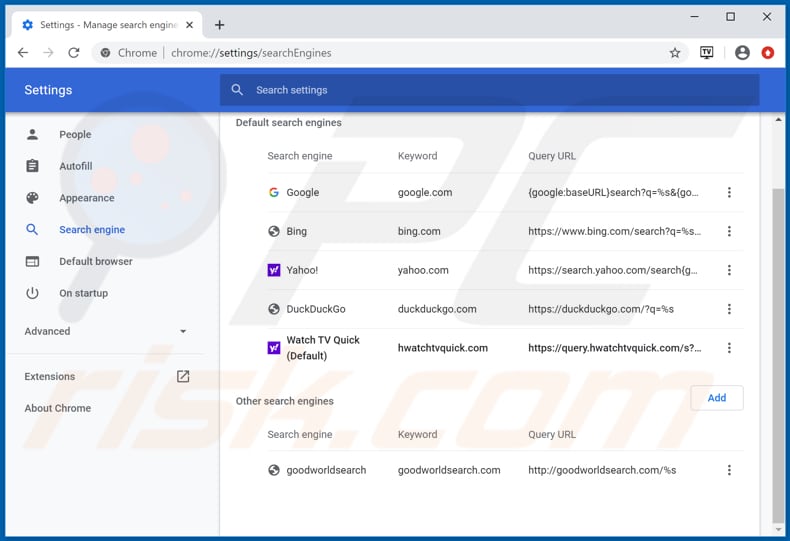Minimize the Chrome window

tap(694, 17)
